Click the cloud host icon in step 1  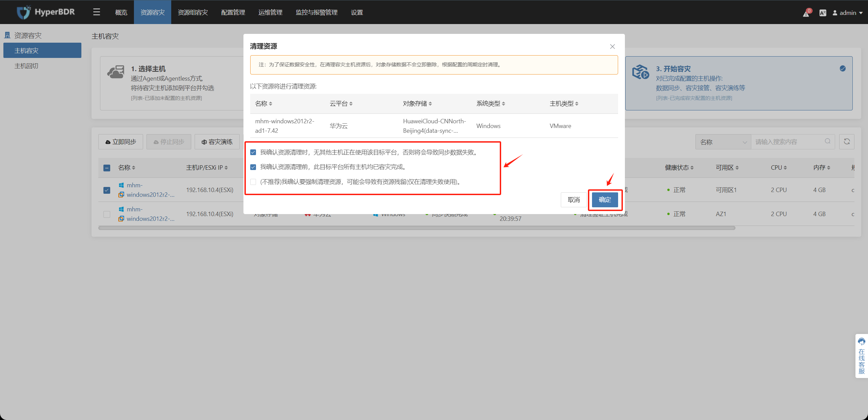click(116, 72)
